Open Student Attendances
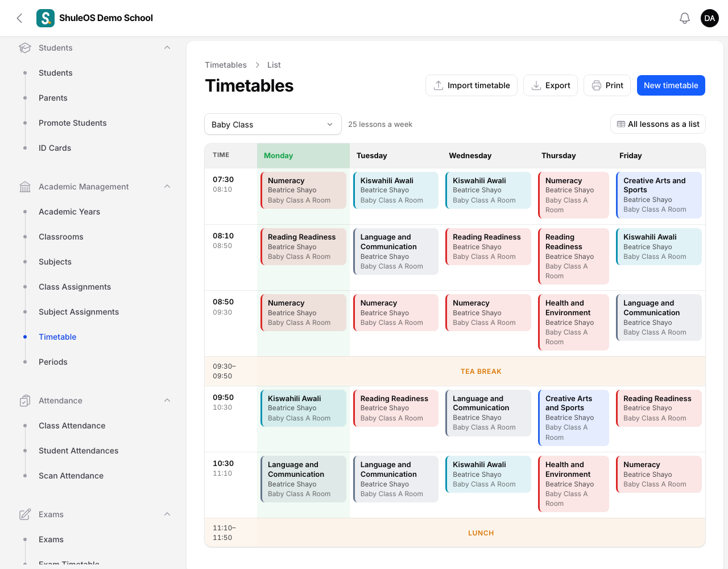 78,451
